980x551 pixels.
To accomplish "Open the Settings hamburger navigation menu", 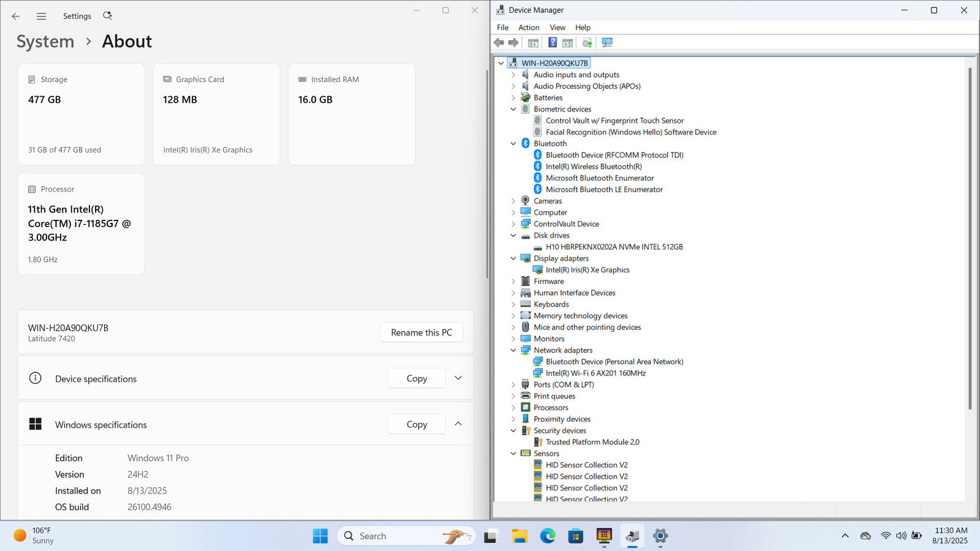I will (x=41, y=17).
